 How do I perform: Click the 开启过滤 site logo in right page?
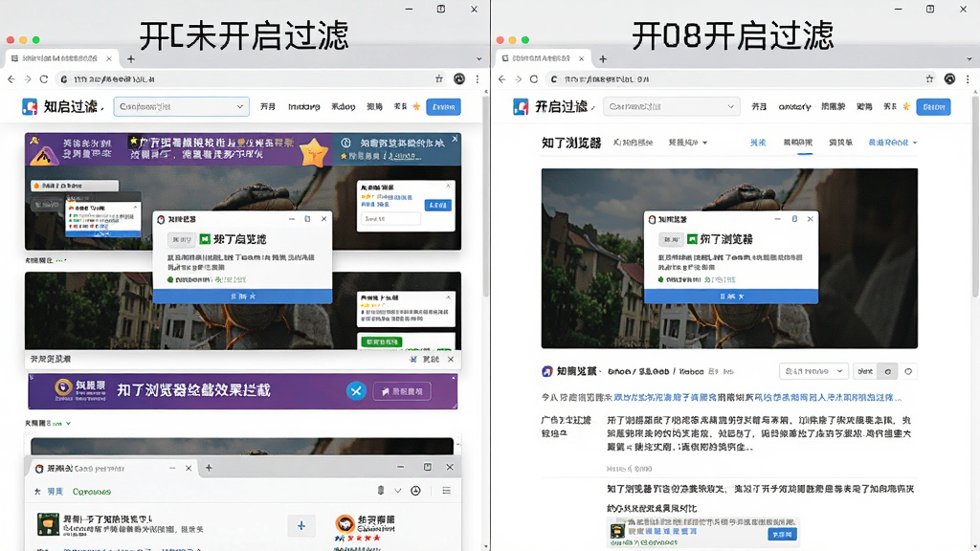coord(521,107)
